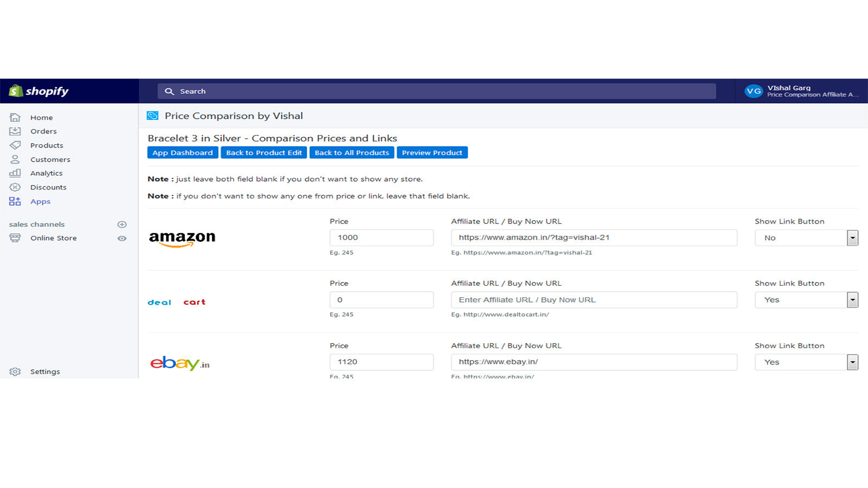Click the Customers icon

(x=15, y=159)
